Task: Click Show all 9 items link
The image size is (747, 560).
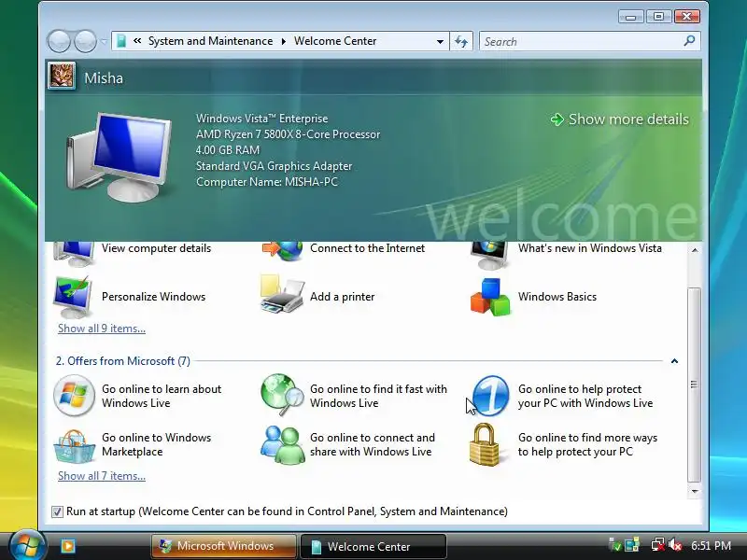Action: pos(102,329)
